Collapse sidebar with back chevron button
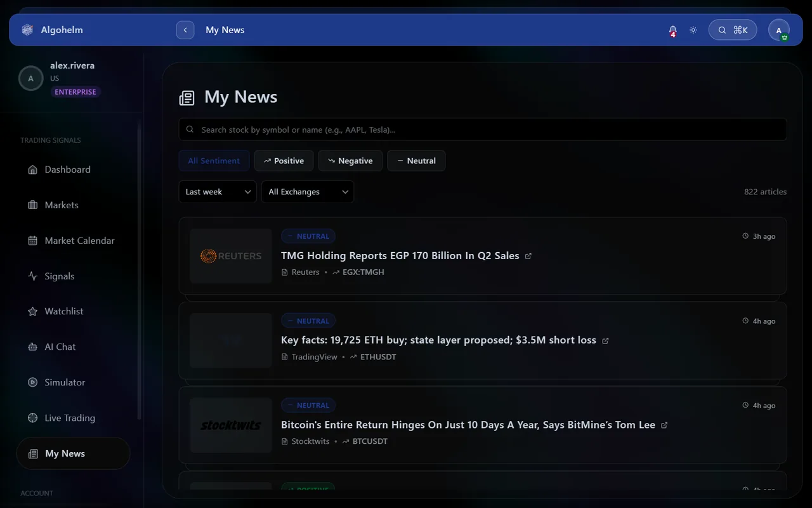The image size is (812, 508). click(185, 30)
